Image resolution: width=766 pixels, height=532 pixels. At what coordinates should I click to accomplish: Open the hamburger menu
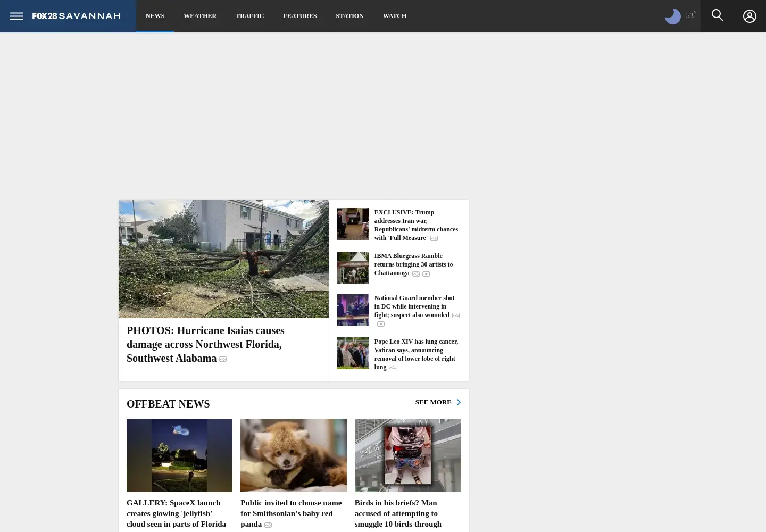16,16
